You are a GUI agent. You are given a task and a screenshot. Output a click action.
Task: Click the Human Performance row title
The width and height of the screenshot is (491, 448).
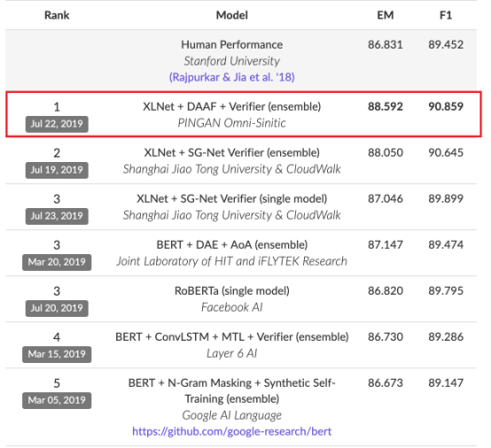click(231, 45)
